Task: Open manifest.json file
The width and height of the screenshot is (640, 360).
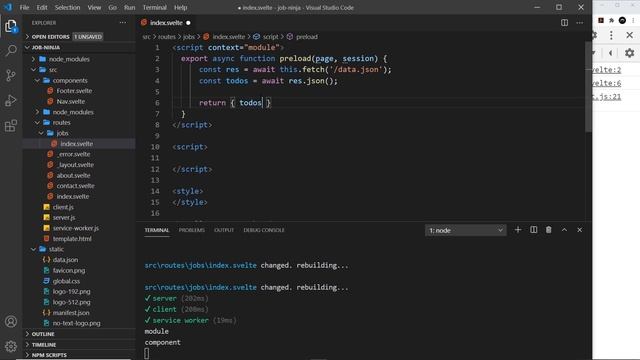Action: click(x=80, y=313)
